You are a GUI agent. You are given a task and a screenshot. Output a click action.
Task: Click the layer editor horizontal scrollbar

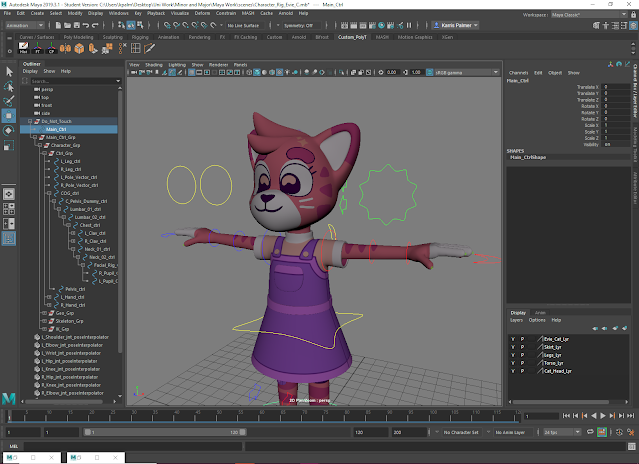[x=561, y=402]
